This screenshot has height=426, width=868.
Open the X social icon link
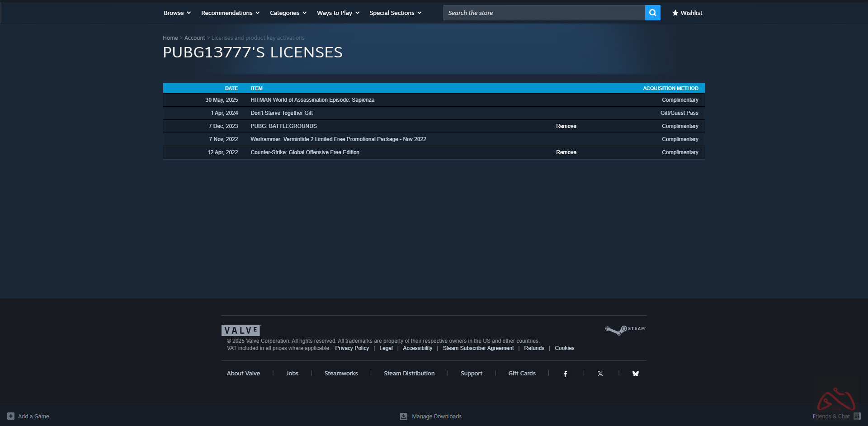click(600, 374)
